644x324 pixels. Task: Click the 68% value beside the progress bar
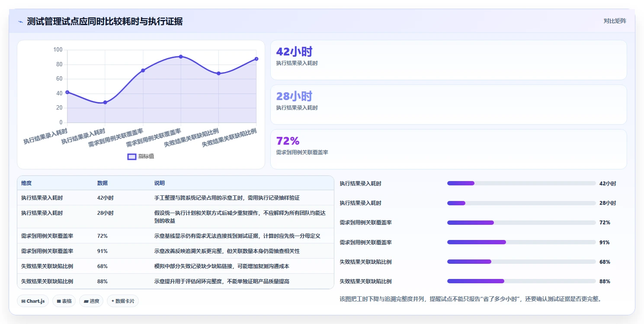[x=605, y=262]
